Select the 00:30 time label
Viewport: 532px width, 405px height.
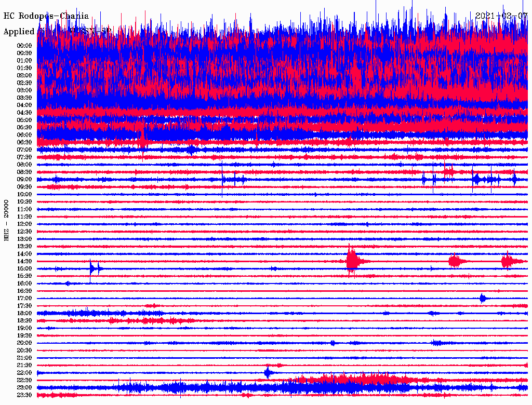tap(24, 53)
